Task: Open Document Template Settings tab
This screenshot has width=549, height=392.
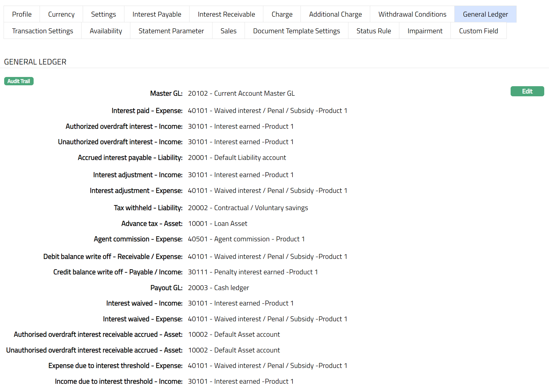Action: [296, 31]
